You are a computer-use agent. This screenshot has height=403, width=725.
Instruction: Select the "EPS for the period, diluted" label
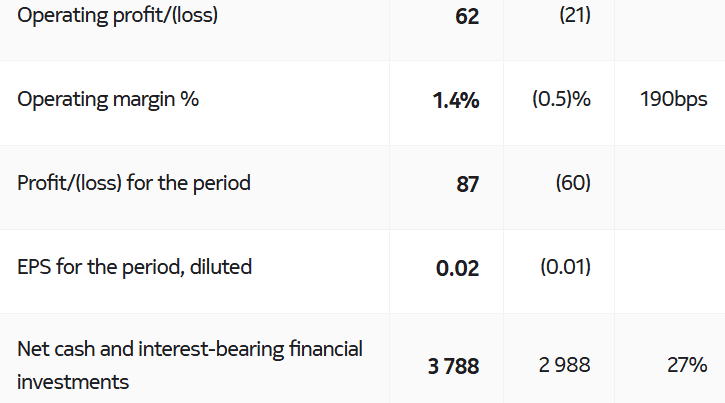[x=135, y=267]
